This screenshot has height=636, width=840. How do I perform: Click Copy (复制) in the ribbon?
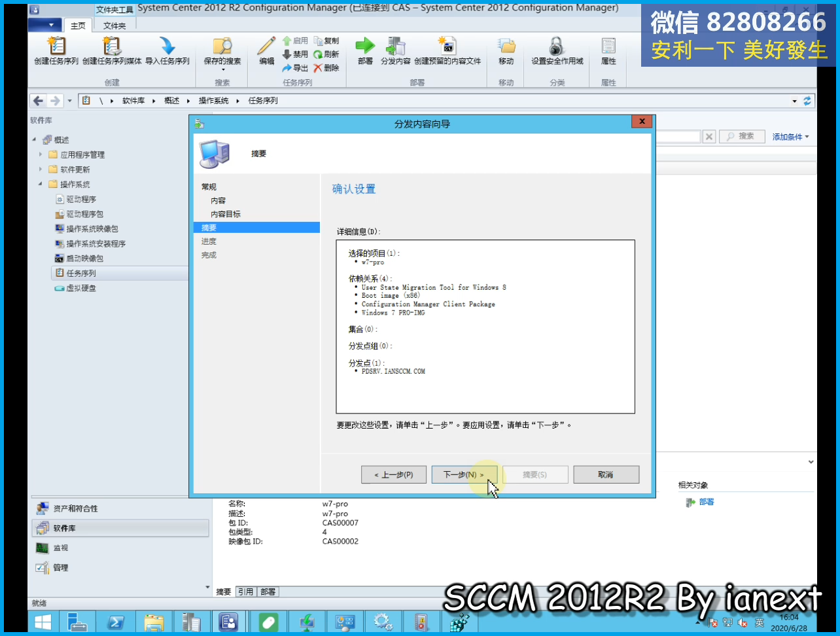pos(326,41)
